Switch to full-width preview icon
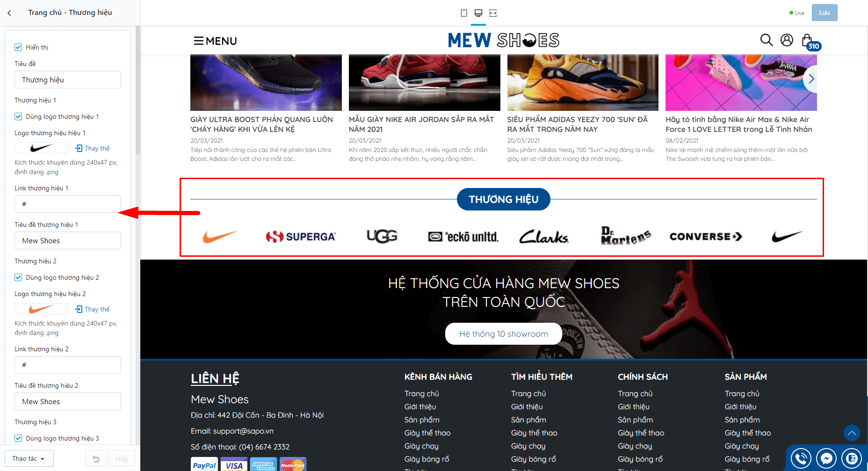This screenshot has height=471, width=868. [x=493, y=13]
